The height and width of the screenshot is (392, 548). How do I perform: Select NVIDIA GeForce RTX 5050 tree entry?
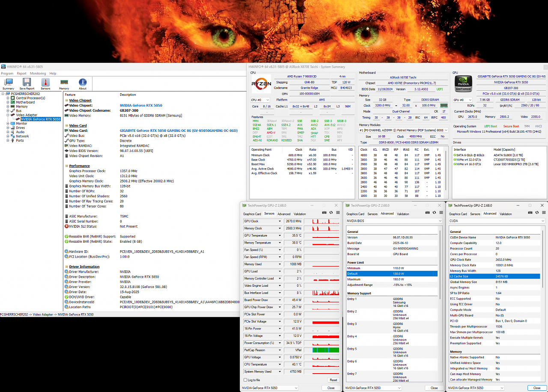(41, 119)
